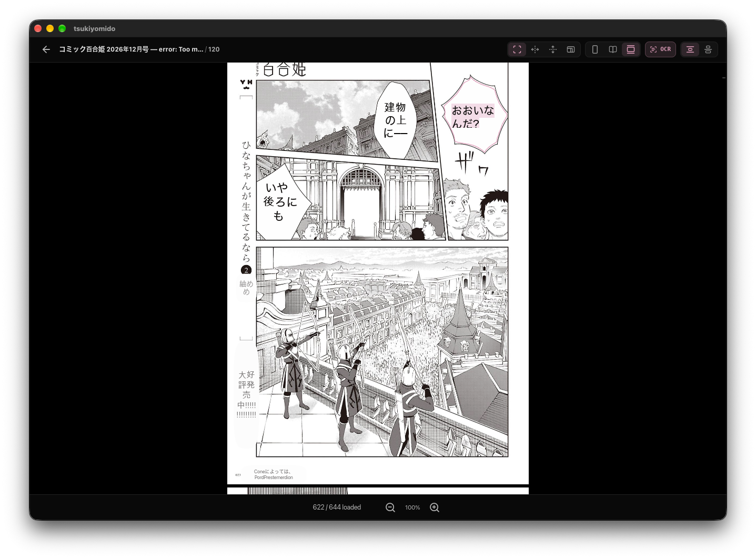Screen dimensions: 756x559
Task: Select the original-size layout icon
Action: coord(571,49)
